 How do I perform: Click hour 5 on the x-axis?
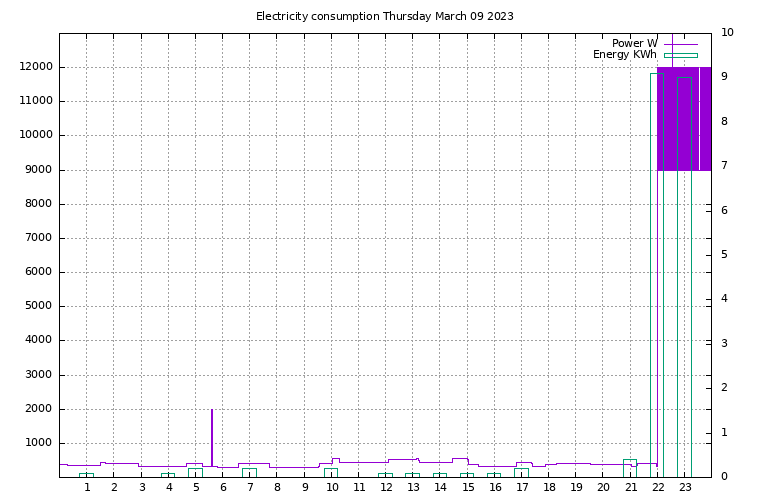point(196,487)
